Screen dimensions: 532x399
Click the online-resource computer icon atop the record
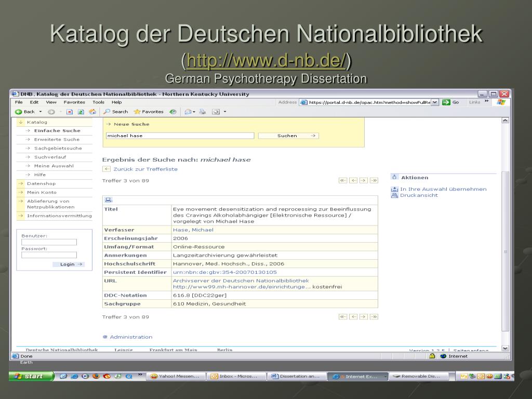(x=109, y=200)
